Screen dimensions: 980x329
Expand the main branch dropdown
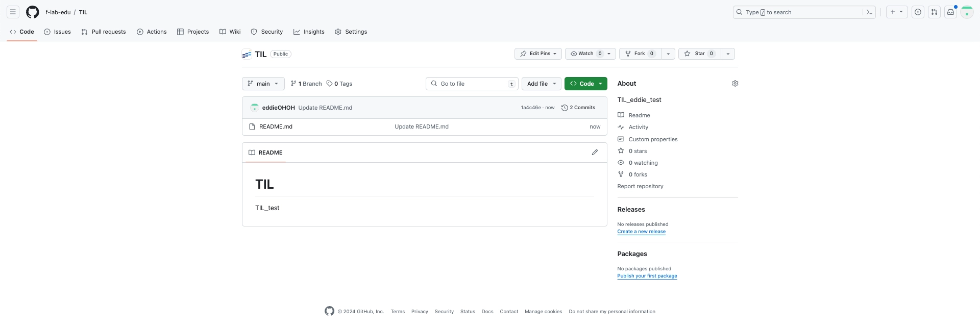click(263, 84)
